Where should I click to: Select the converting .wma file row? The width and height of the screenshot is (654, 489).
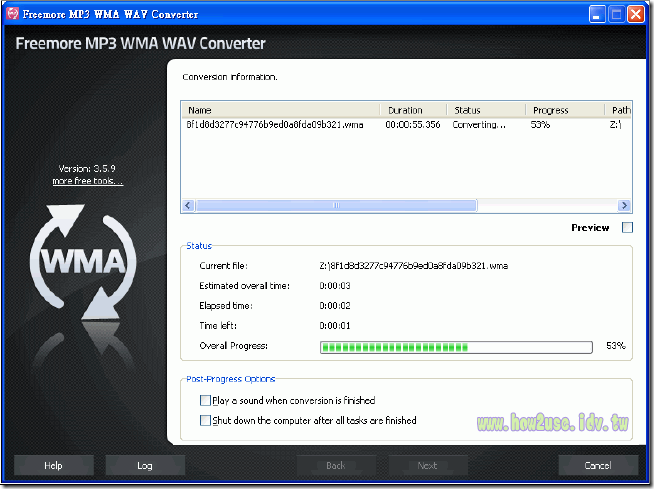(x=275, y=125)
